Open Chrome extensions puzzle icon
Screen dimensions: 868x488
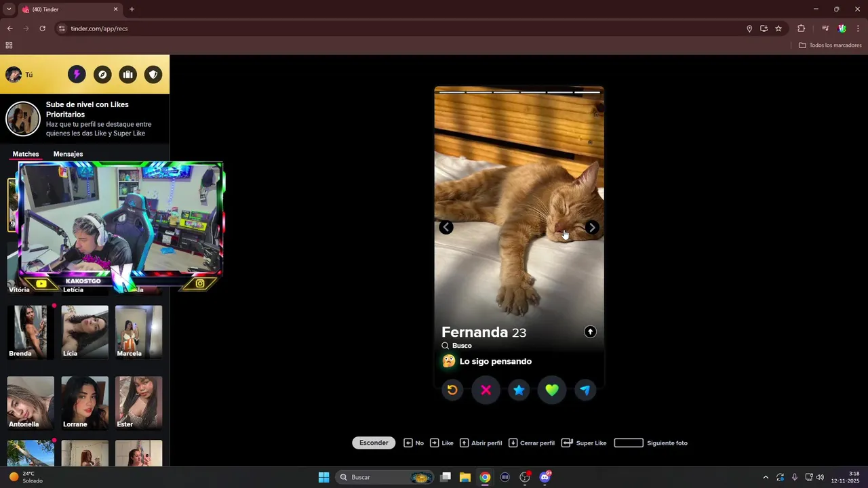801,28
